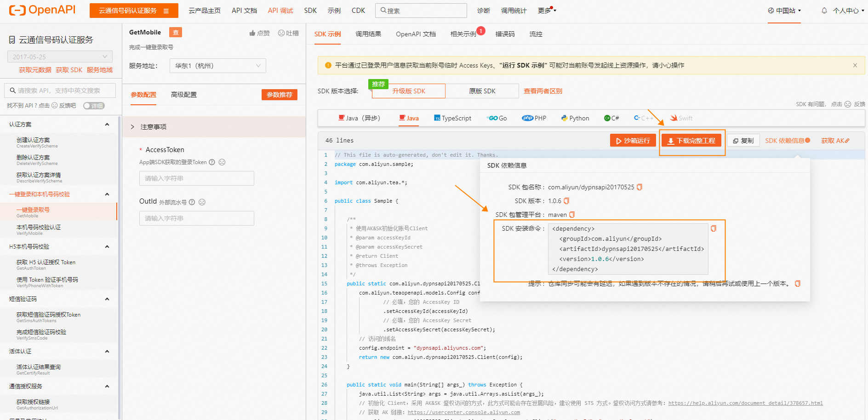Copy the dependency install command
The image size is (868, 420).
(x=714, y=228)
